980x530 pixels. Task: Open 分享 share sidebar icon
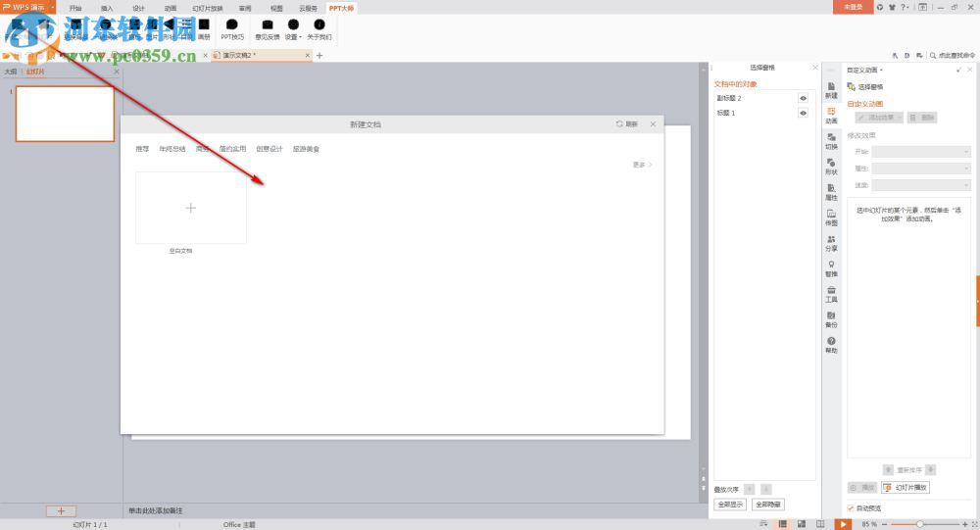pos(831,243)
